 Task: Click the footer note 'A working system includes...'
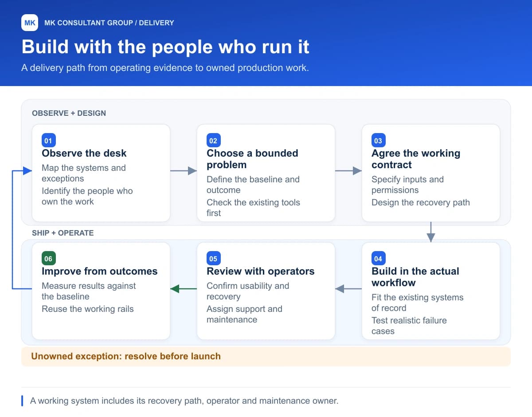(x=184, y=401)
